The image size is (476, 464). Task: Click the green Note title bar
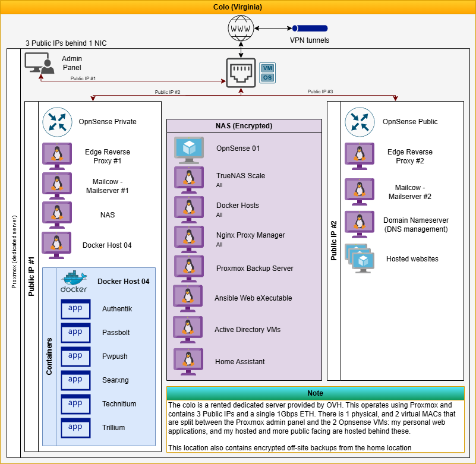[x=315, y=393]
